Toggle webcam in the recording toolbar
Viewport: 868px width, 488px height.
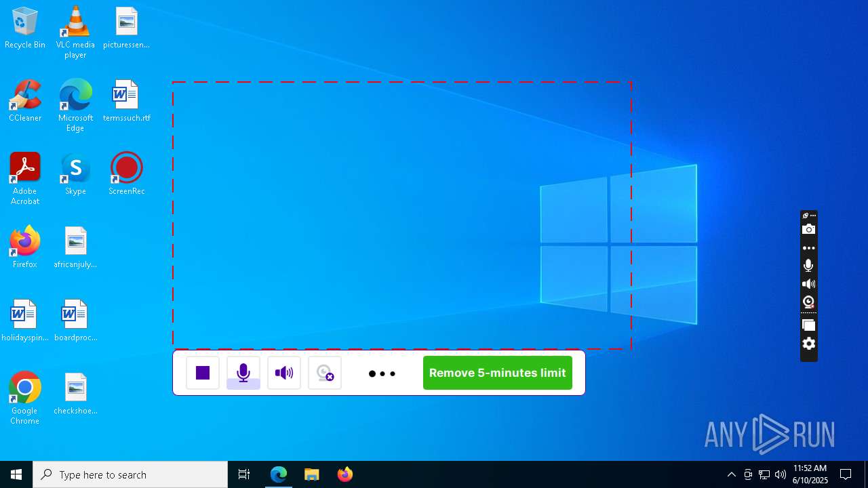coord(325,373)
